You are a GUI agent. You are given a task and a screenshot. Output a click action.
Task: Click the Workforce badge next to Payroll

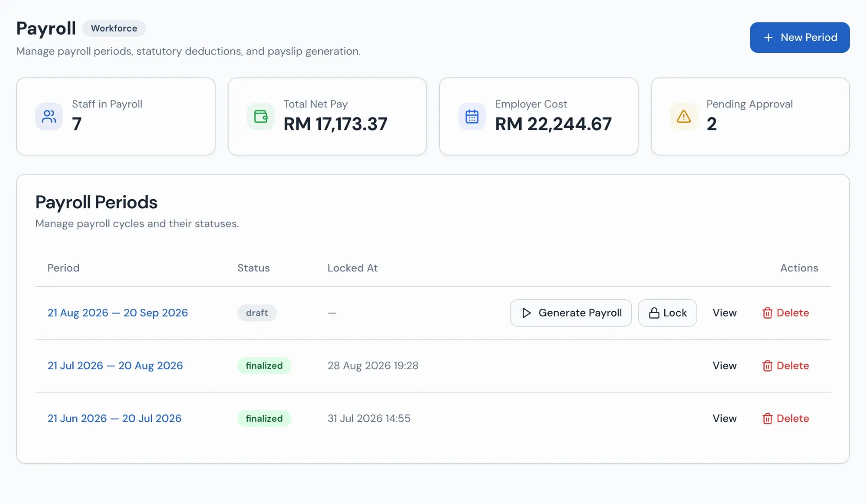(114, 29)
